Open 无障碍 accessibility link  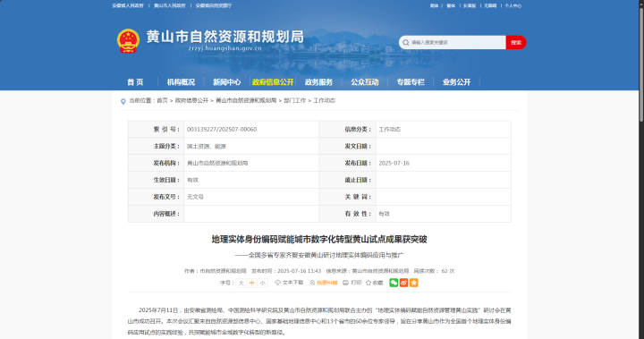point(490,5)
